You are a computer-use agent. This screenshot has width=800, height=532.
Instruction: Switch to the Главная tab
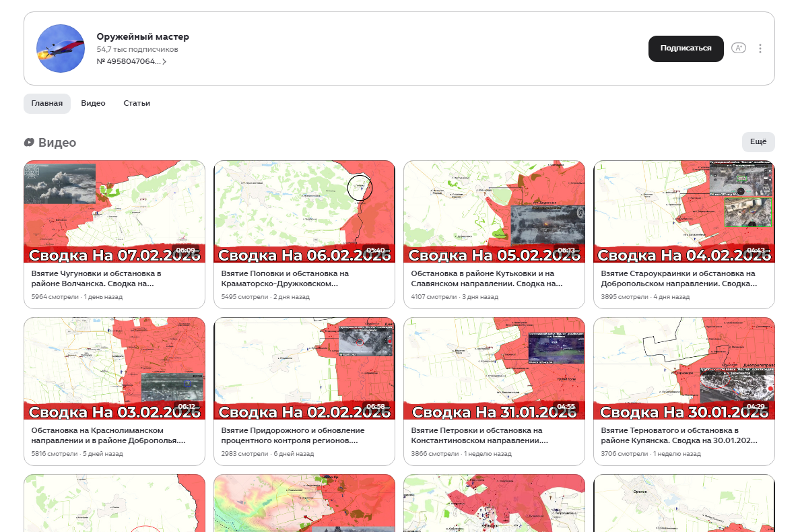point(47,104)
